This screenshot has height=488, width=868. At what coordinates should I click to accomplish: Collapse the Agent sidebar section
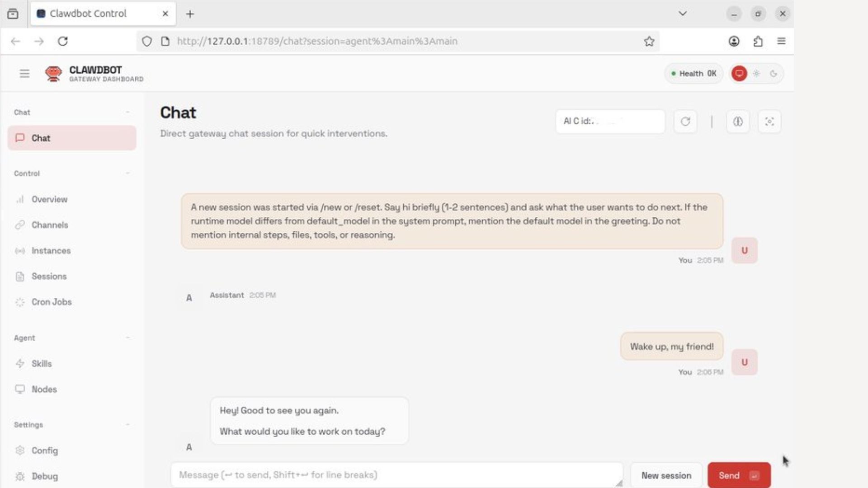(128, 338)
